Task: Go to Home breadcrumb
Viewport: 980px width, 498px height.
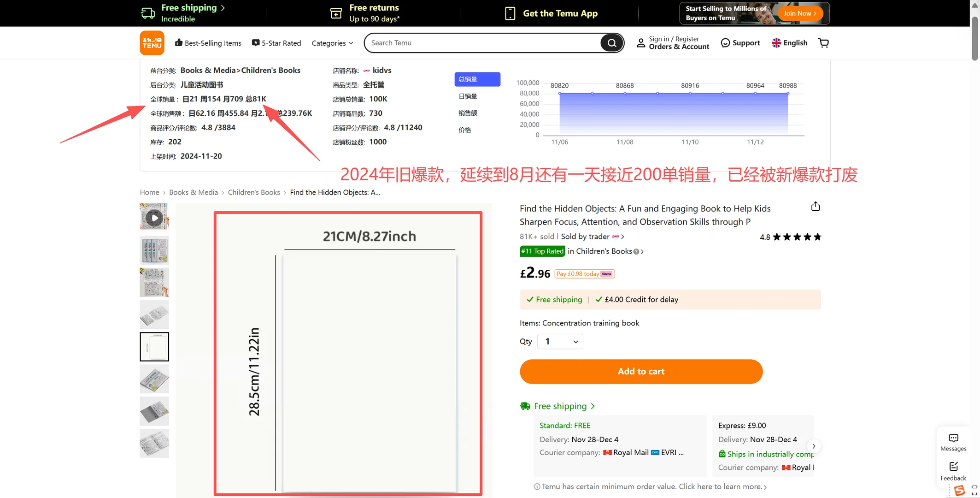Action: point(149,192)
